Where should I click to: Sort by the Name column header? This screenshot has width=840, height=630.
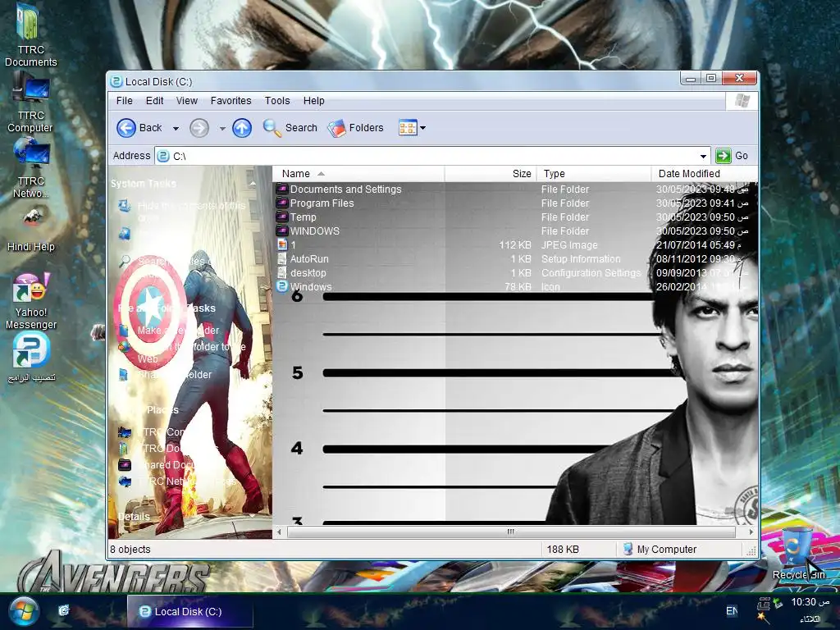pos(359,174)
